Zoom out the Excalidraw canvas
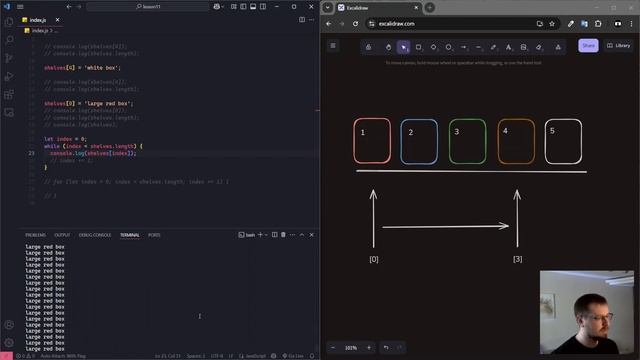 pyautogui.click(x=333, y=348)
